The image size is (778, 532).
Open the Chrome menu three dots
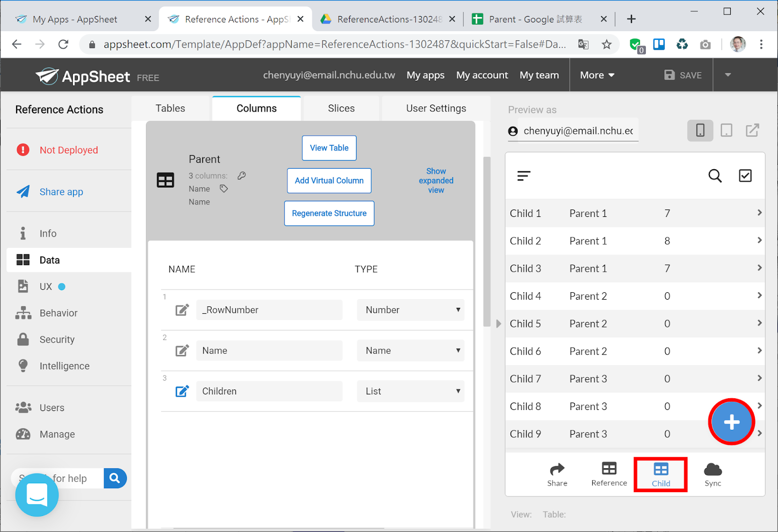pos(761,44)
